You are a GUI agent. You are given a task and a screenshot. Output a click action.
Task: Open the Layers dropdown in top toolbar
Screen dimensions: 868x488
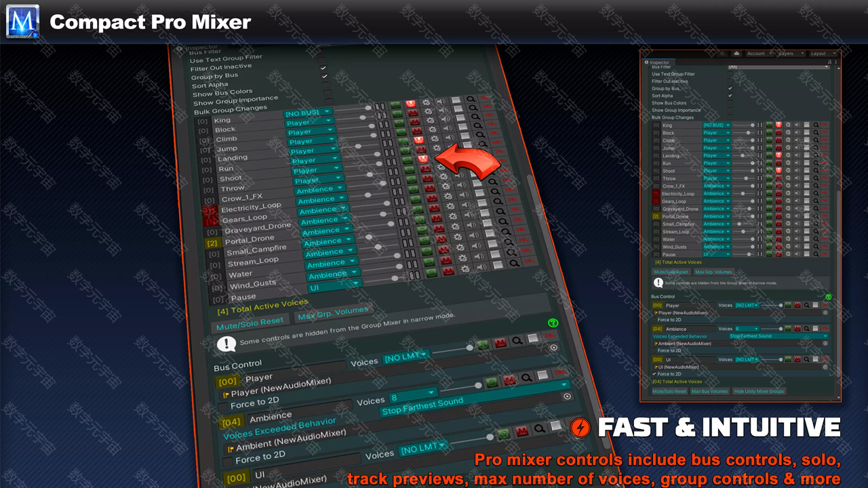click(x=792, y=53)
